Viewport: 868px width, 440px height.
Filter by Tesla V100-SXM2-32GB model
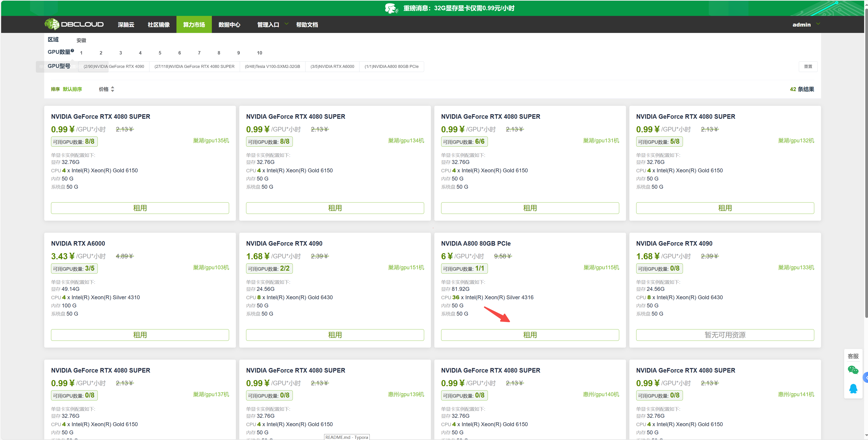point(272,67)
